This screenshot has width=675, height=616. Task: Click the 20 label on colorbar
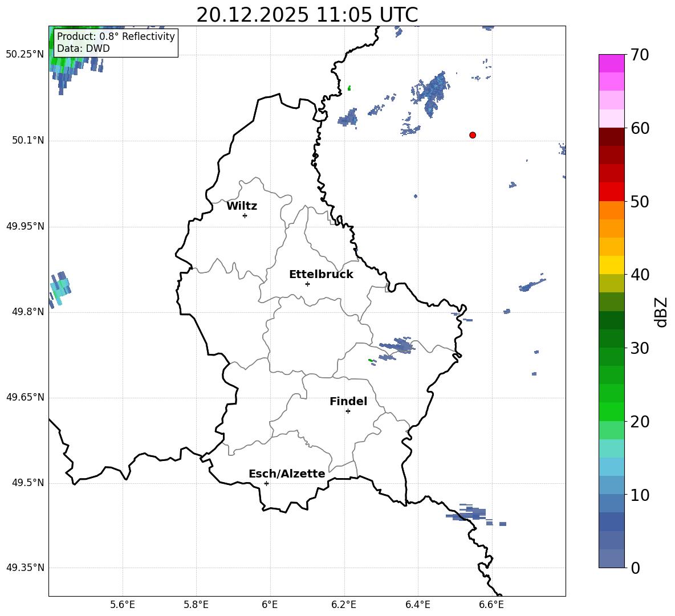coord(640,422)
